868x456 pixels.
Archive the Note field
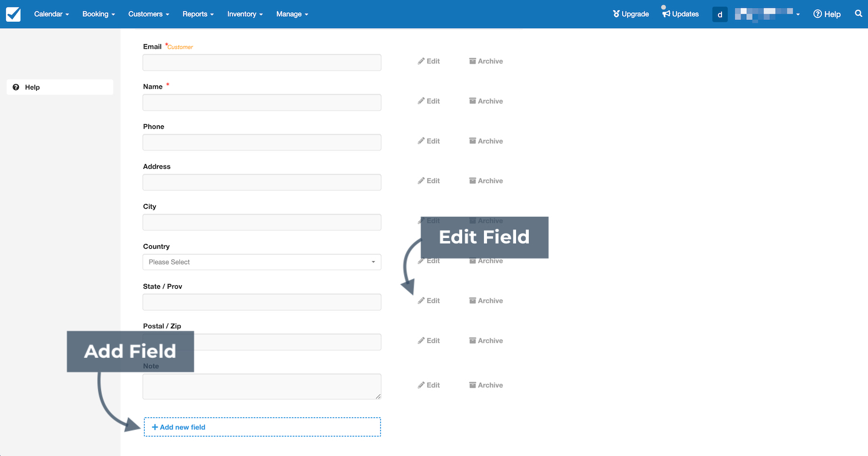486,385
